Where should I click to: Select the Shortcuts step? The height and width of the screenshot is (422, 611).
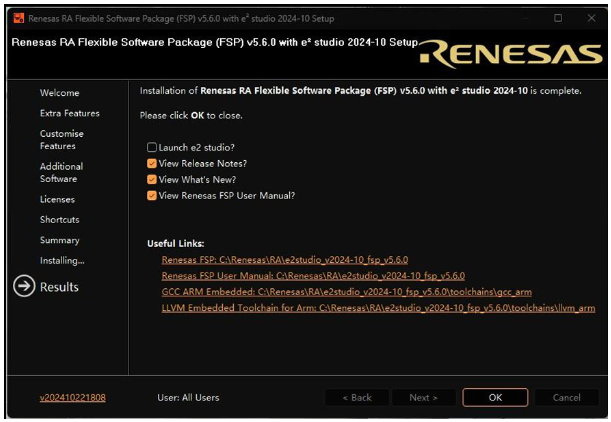pyautogui.click(x=60, y=219)
